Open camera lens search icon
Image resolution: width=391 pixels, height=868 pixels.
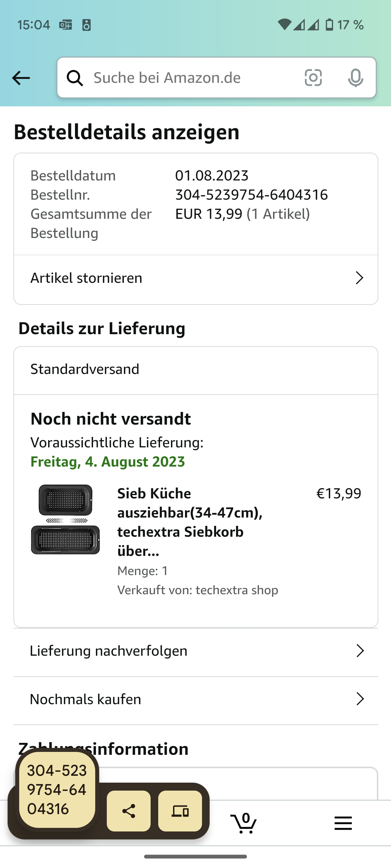(313, 78)
